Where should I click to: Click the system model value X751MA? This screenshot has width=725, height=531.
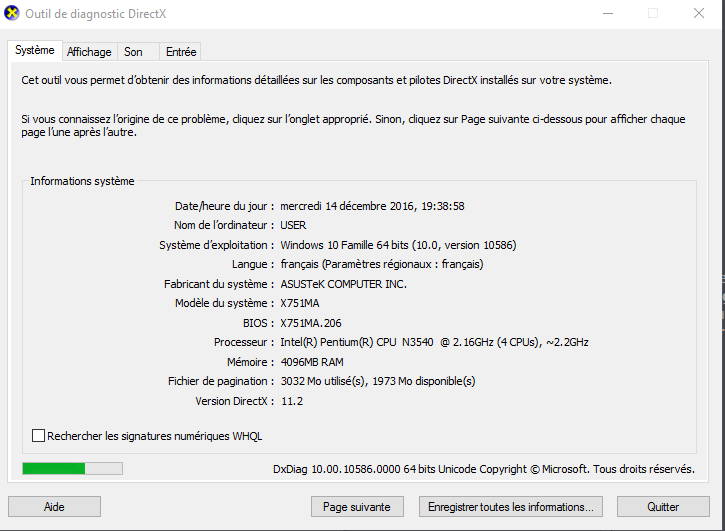point(300,303)
